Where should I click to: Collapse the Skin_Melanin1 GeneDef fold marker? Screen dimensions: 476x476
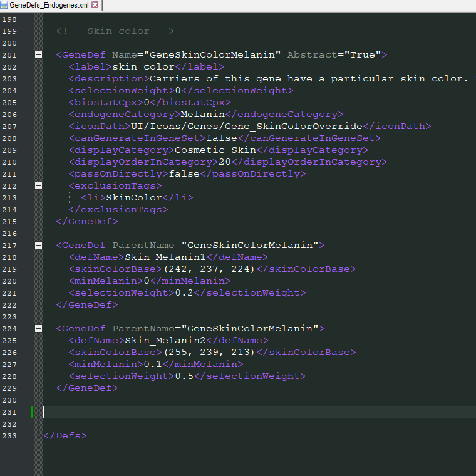39,246
